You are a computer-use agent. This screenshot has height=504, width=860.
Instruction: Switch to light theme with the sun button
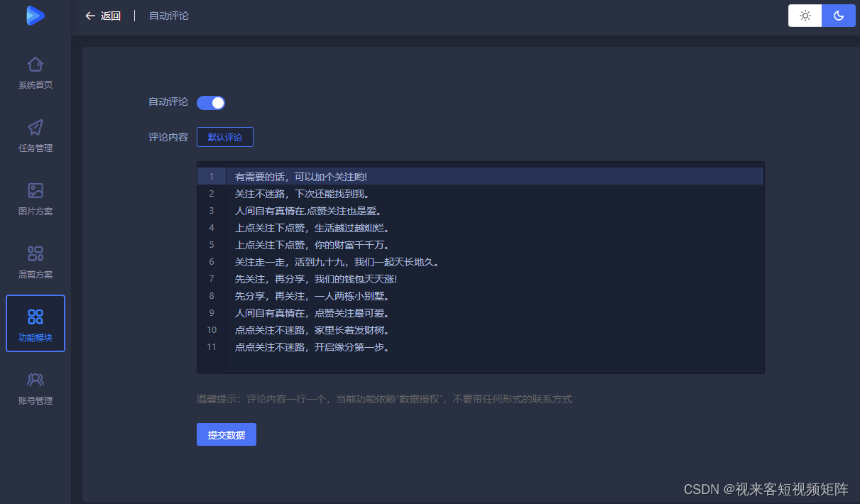(x=805, y=15)
